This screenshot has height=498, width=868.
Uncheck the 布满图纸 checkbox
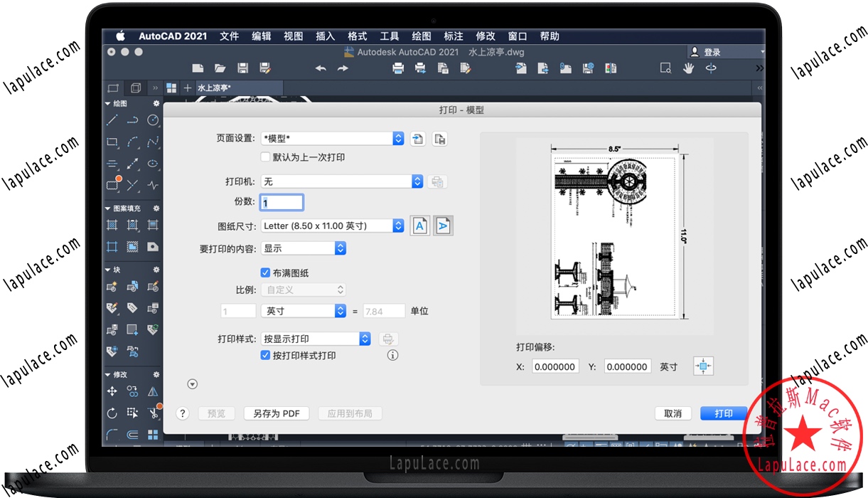click(x=266, y=272)
